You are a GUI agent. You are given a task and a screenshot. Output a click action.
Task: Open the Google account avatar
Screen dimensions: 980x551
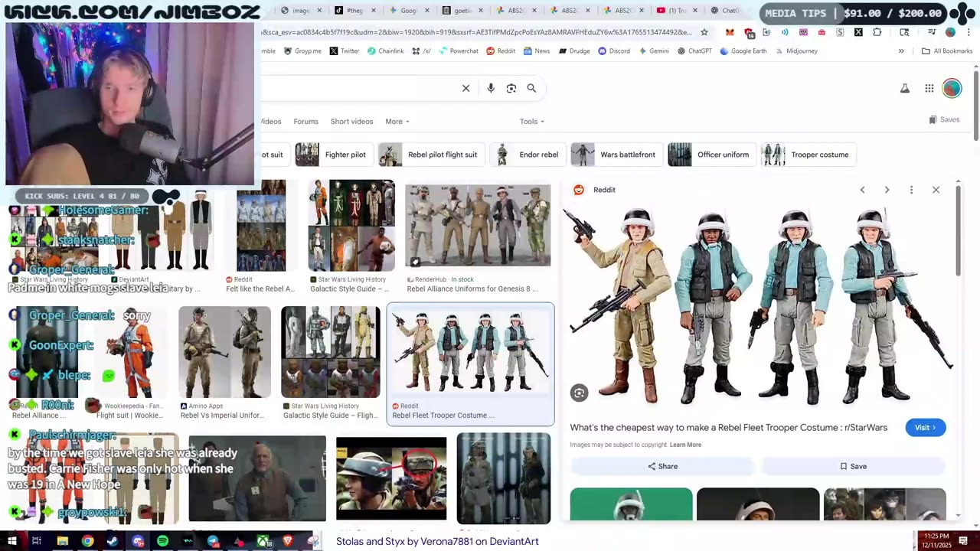click(952, 89)
